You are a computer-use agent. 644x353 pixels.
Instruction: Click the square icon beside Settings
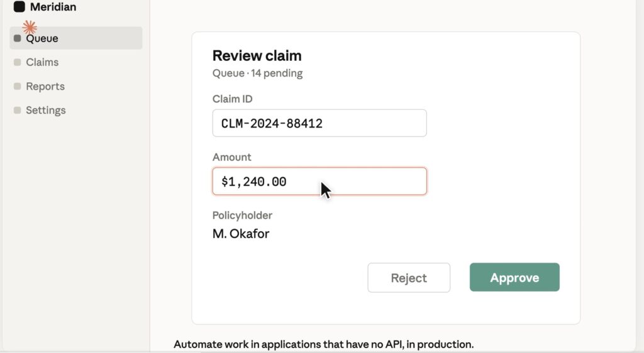(17, 111)
